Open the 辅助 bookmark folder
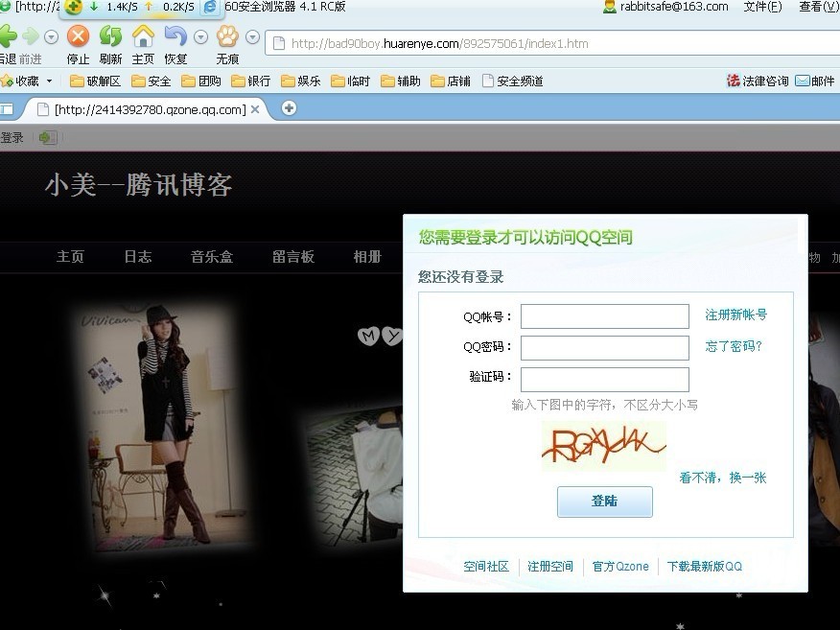 [400, 81]
